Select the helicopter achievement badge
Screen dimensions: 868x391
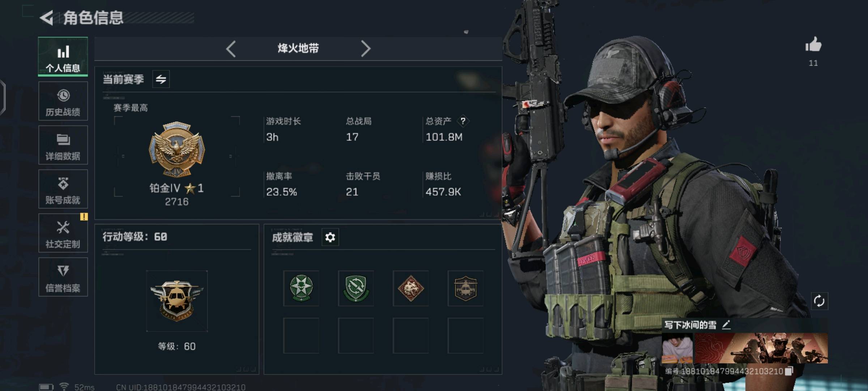(x=465, y=288)
